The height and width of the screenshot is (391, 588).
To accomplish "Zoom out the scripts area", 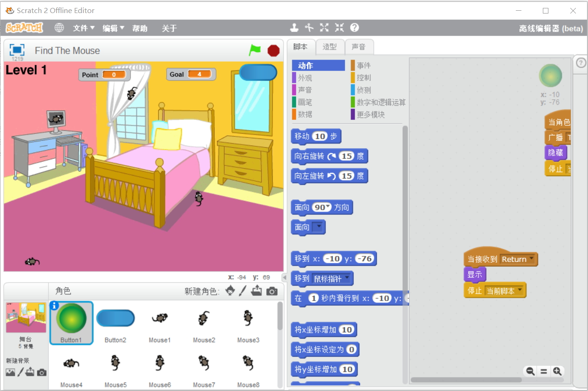I will click(530, 371).
